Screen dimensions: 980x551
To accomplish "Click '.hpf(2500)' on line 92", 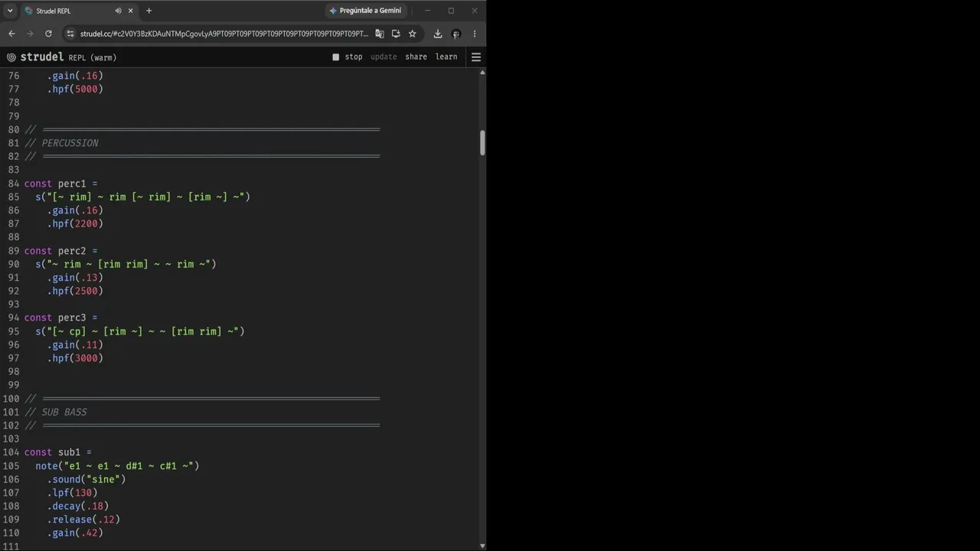I will [x=75, y=291].
